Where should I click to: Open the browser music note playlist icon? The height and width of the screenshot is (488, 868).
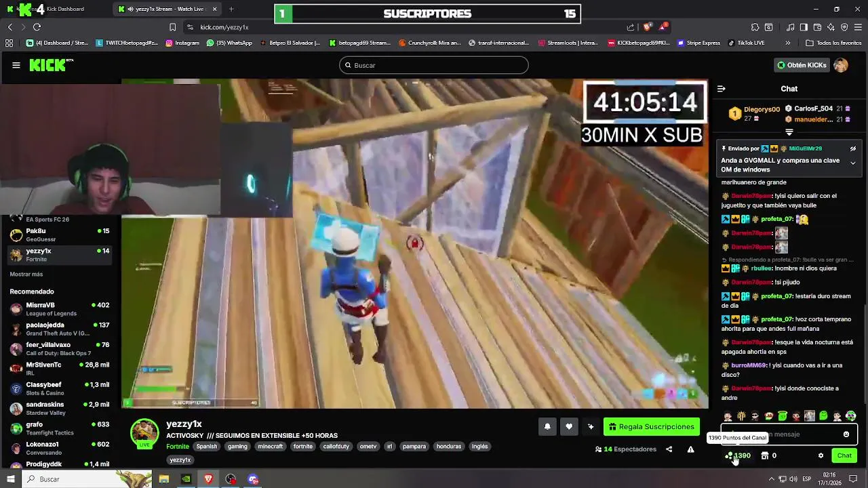(x=791, y=27)
